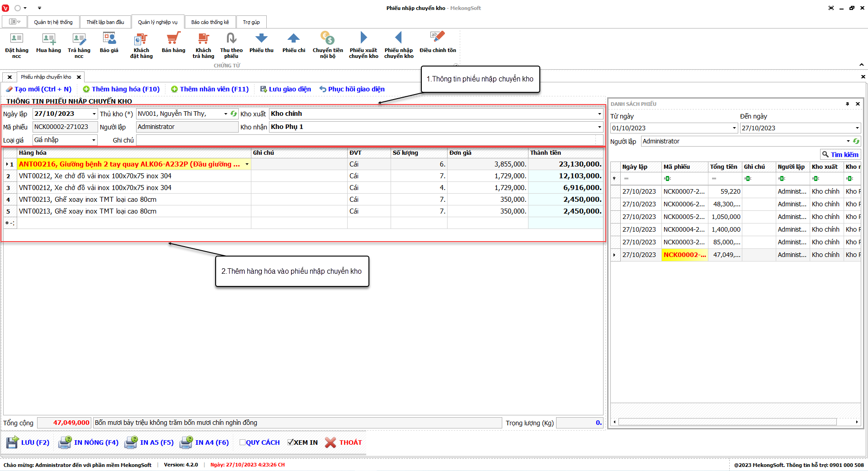Click the Ghi chú input field
Viewport: 868px width, 471px height.
[366, 140]
